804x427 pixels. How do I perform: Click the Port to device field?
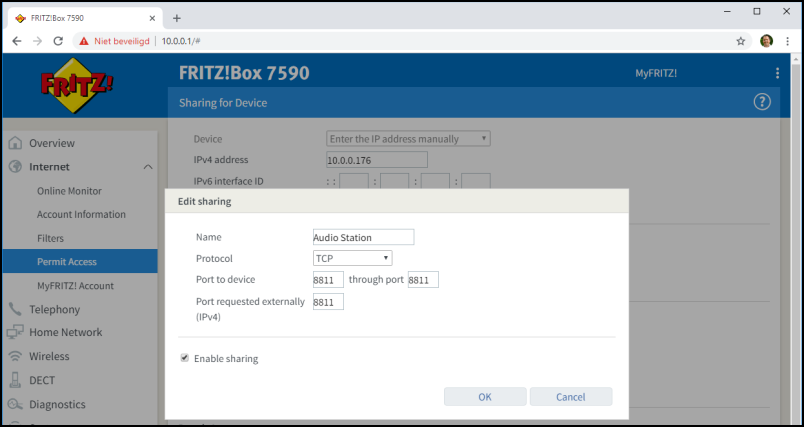click(x=328, y=280)
